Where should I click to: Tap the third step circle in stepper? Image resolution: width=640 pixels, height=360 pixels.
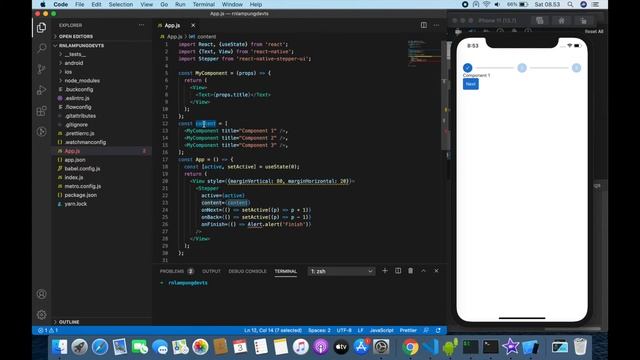[576, 68]
